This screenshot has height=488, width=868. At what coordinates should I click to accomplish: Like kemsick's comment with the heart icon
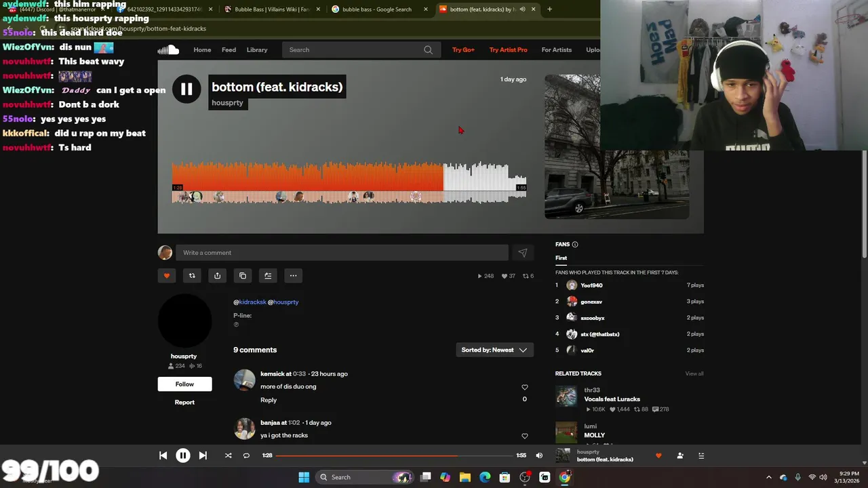pyautogui.click(x=524, y=387)
